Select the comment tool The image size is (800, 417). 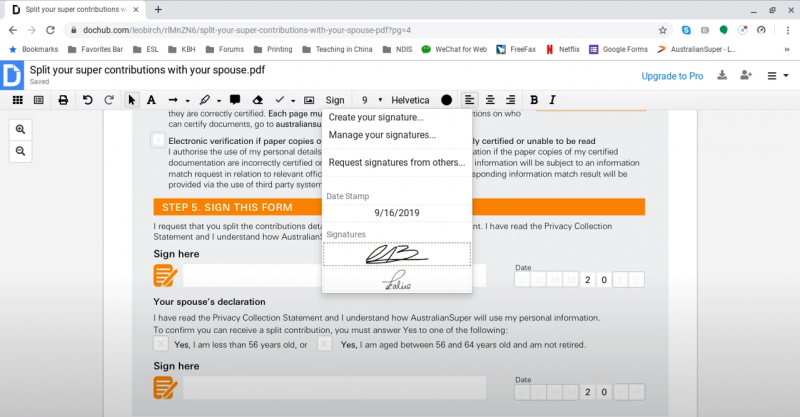pyautogui.click(x=234, y=100)
